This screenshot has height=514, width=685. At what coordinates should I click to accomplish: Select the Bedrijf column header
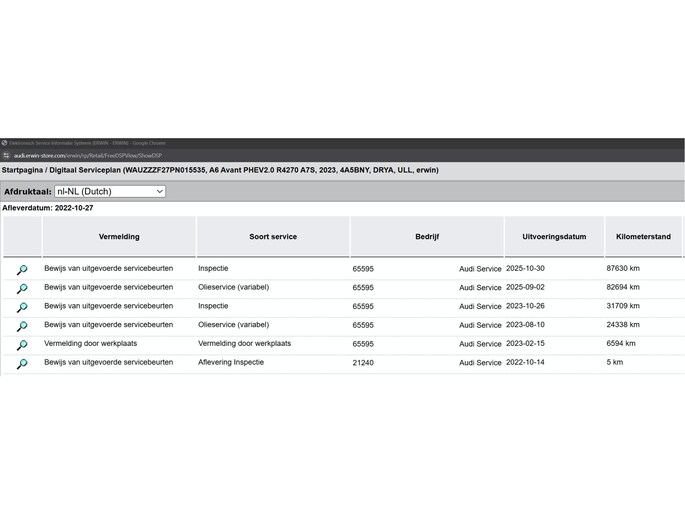coord(427,237)
